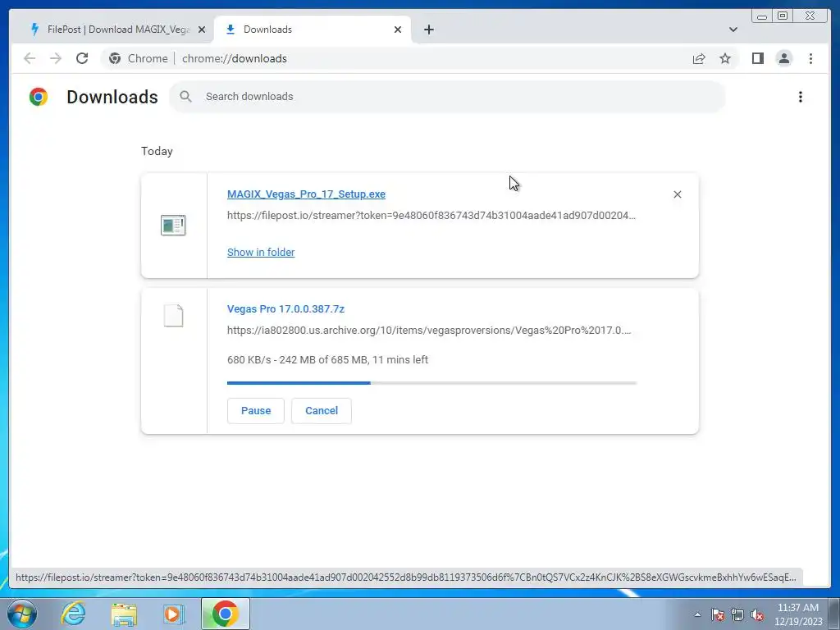Close the FilePost tab
840x630 pixels.
point(202,30)
